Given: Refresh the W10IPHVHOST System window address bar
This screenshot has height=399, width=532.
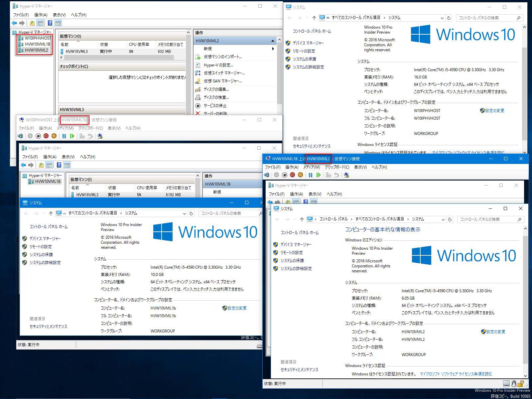Looking at the screenshot, I should [x=449, y=18].
